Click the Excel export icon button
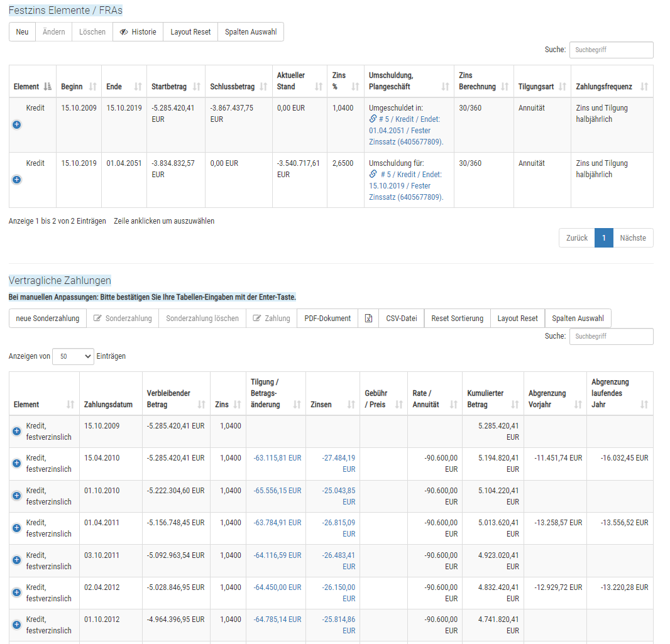 (368, 319)
